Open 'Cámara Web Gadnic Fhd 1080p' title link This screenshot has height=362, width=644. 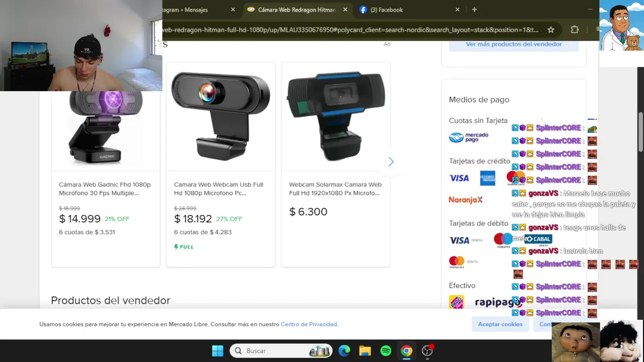click(105, 189)
